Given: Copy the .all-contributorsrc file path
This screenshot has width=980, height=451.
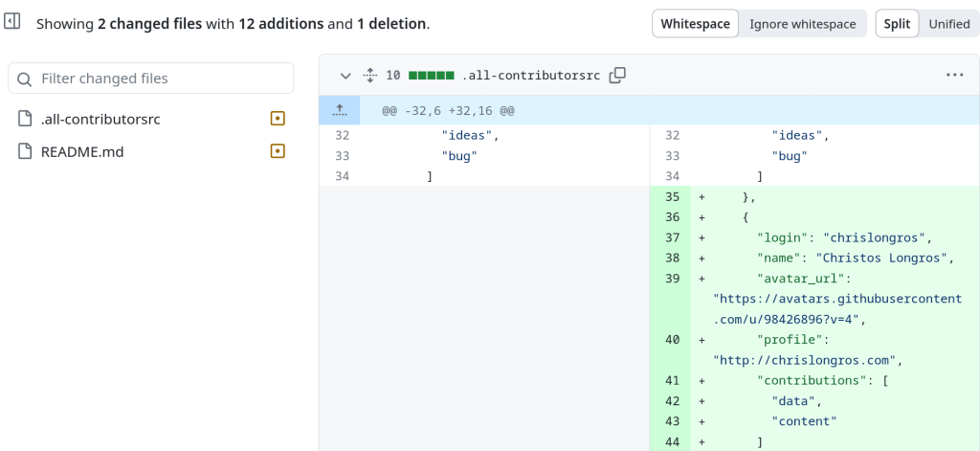Looking at the screenshot, I should (x=618, y=75).
